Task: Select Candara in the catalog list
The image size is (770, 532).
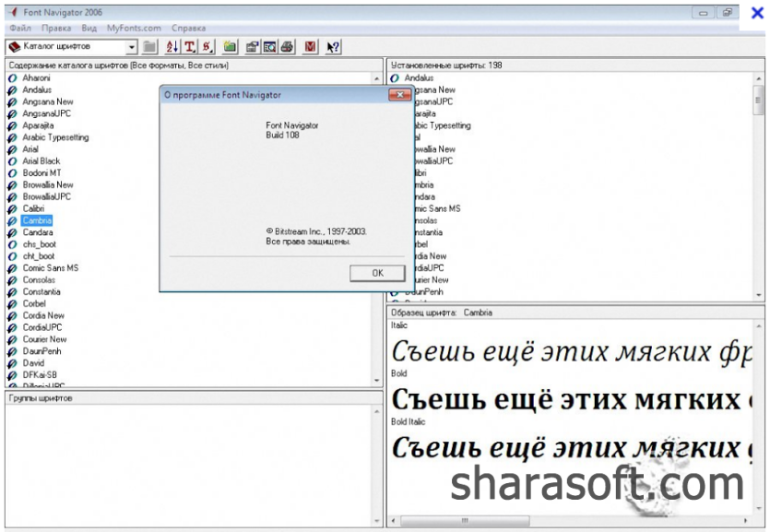Action: pos(38,232)
